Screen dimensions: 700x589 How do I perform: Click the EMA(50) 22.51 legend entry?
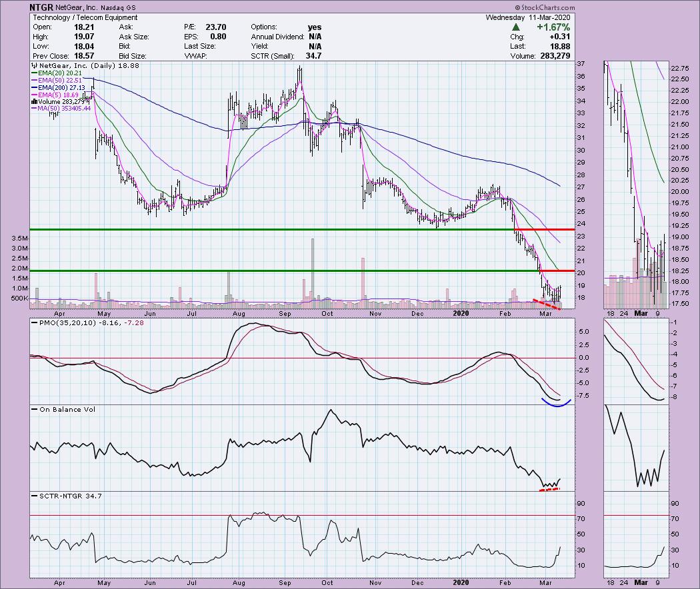point(57,81)
